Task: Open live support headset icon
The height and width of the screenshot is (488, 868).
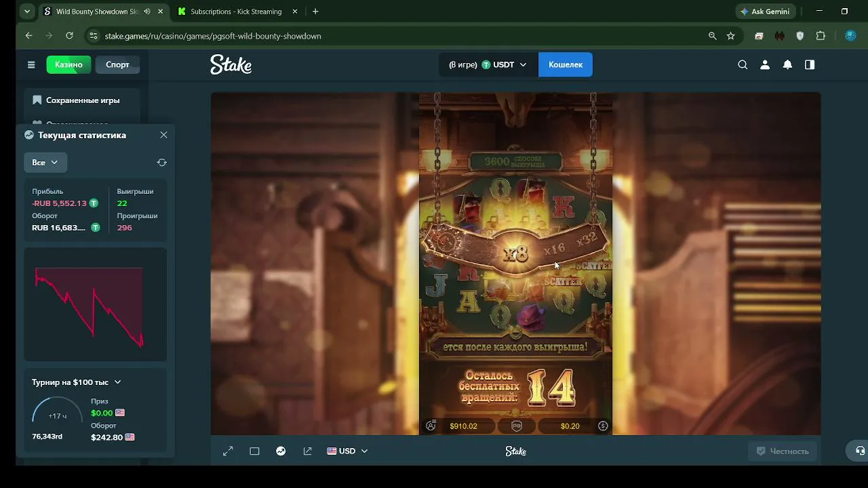Action: (x=860, y=451)
